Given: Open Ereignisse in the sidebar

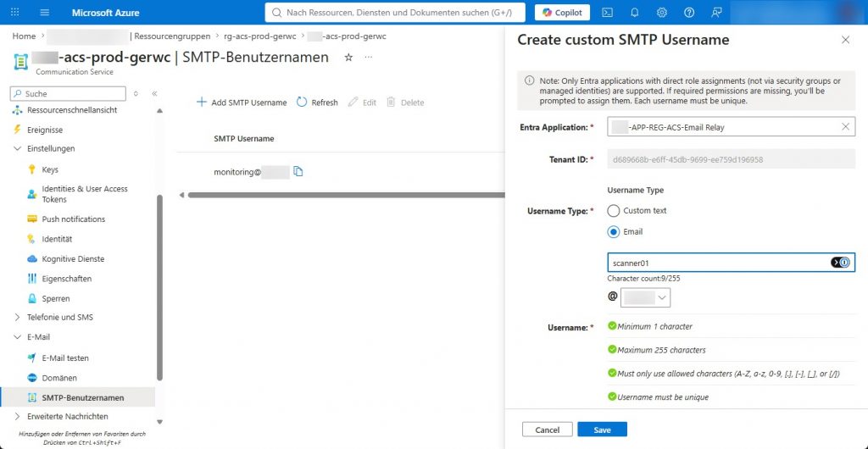Looking at the screenshot, I should [x=45, y=130].
